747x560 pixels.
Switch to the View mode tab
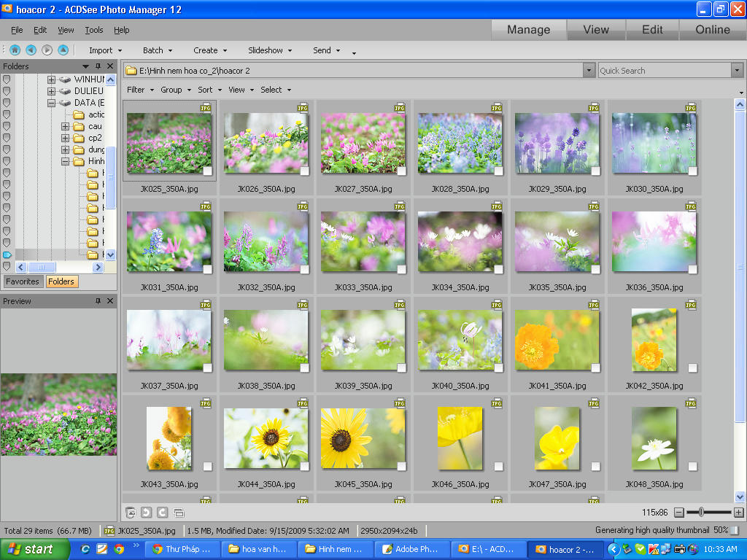tap(596, 29)
